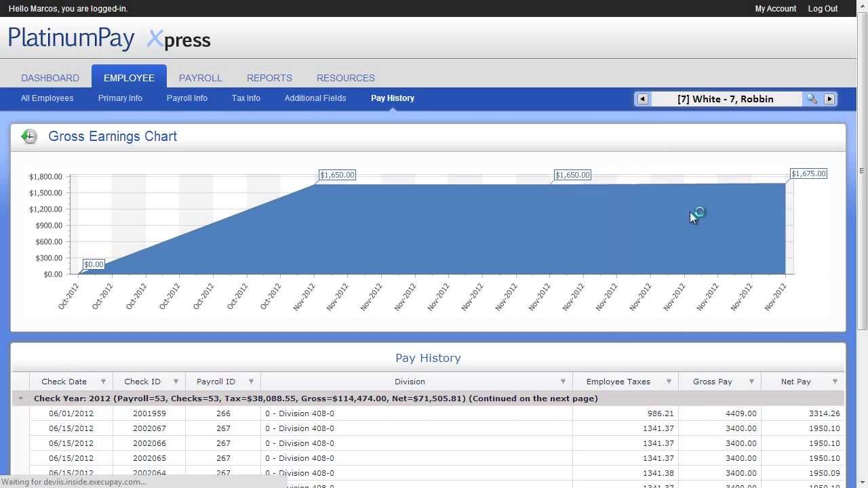This screenshot has width=868, height=488.
Task: Click the PlatinumPay Xpress logo
Action: pyautogui.click(x=109, y=39)
